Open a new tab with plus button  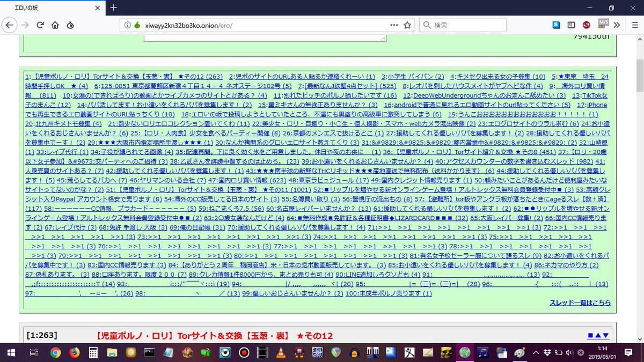(x=114, y=8)
